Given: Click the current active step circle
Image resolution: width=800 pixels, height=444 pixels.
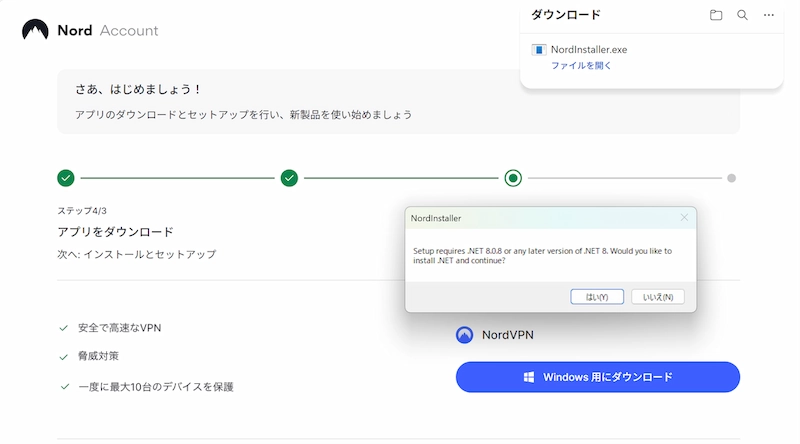Looking at the screenshot, I should [513, 178].
